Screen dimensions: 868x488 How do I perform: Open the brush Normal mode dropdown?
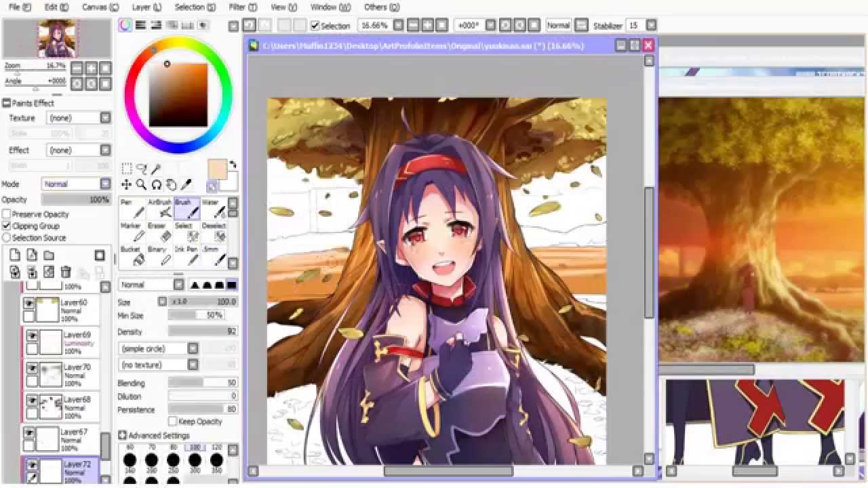(151, 285)
